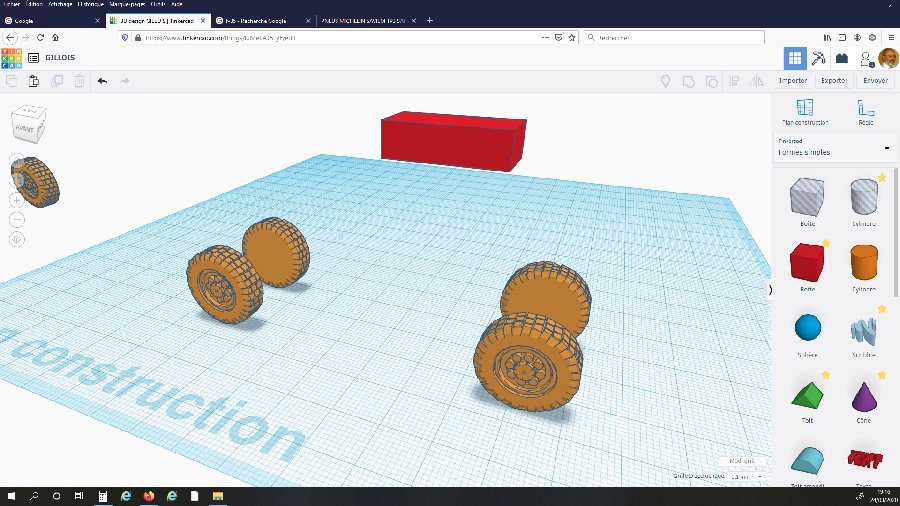Open the Tinkercad logo home link
Image resolution: width=900 pixels, height=506 pixels.
pyautogui.click(x=11, y=58)
